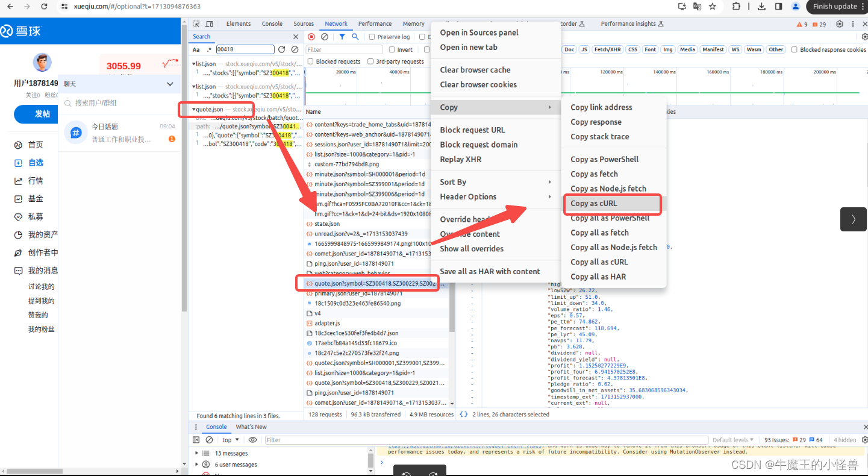Screen dimensions: 868x476
Task: Open DevTools three-dot more menu
Action: coord(854,24)
